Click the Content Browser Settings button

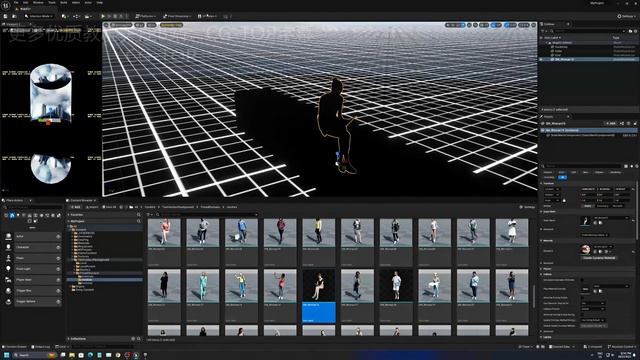[x=527, y=207]
